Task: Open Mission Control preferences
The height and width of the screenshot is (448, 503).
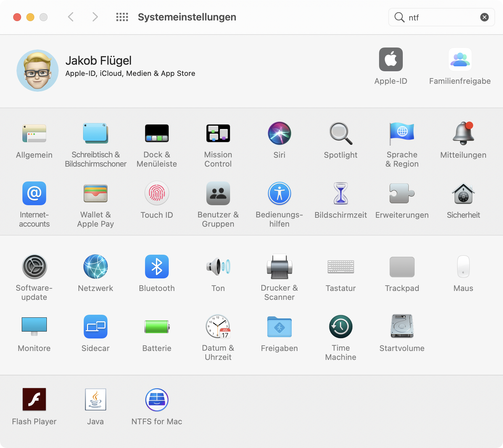Action: (x=218, y=133)
